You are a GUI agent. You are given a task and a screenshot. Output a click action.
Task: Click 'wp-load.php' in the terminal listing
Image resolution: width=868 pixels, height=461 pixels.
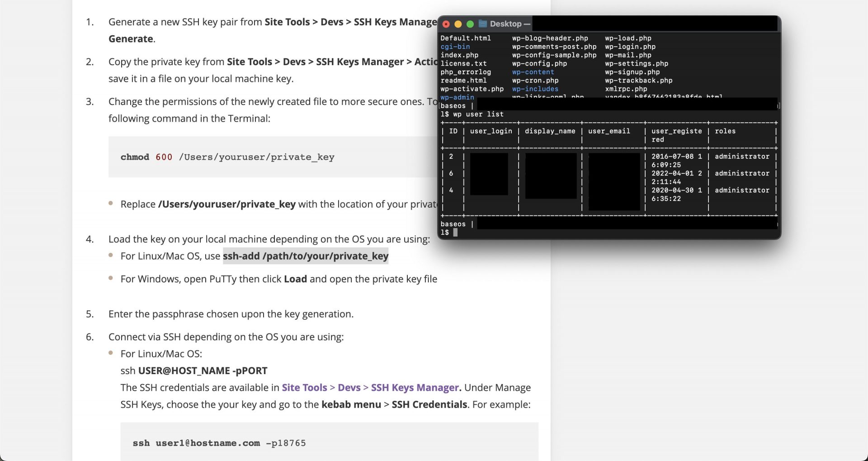(628, 38)
